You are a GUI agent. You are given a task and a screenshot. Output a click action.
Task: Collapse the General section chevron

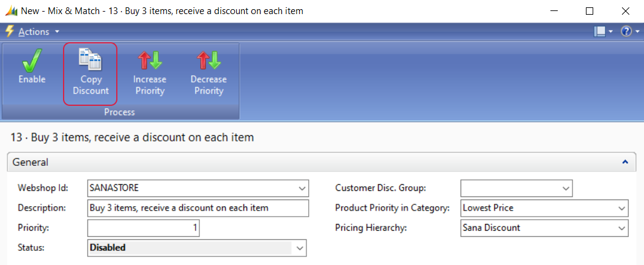(x=625, y=162)
